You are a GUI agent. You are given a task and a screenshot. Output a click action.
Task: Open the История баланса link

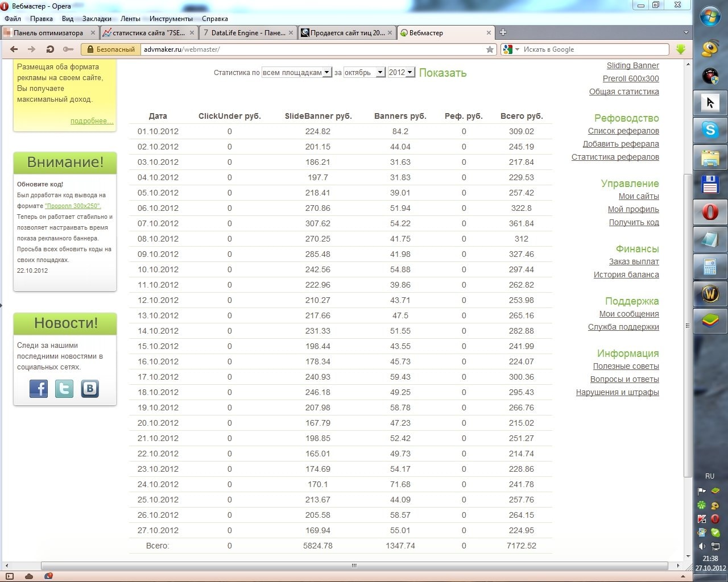coord(626,275)
